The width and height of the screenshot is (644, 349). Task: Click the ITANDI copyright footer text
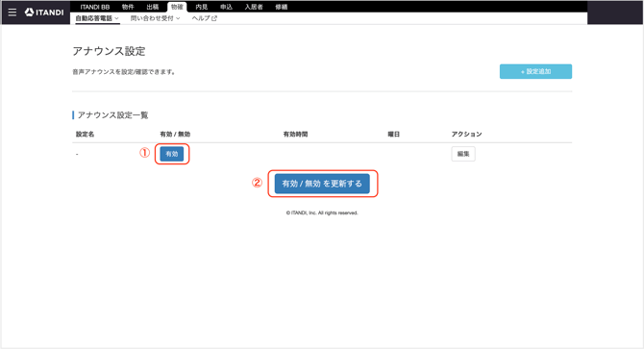322,212
